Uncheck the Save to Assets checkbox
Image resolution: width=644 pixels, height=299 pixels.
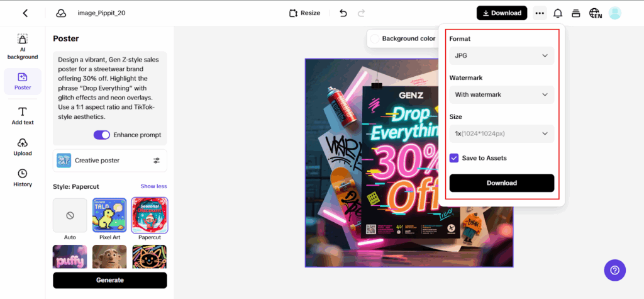point(454,158)
